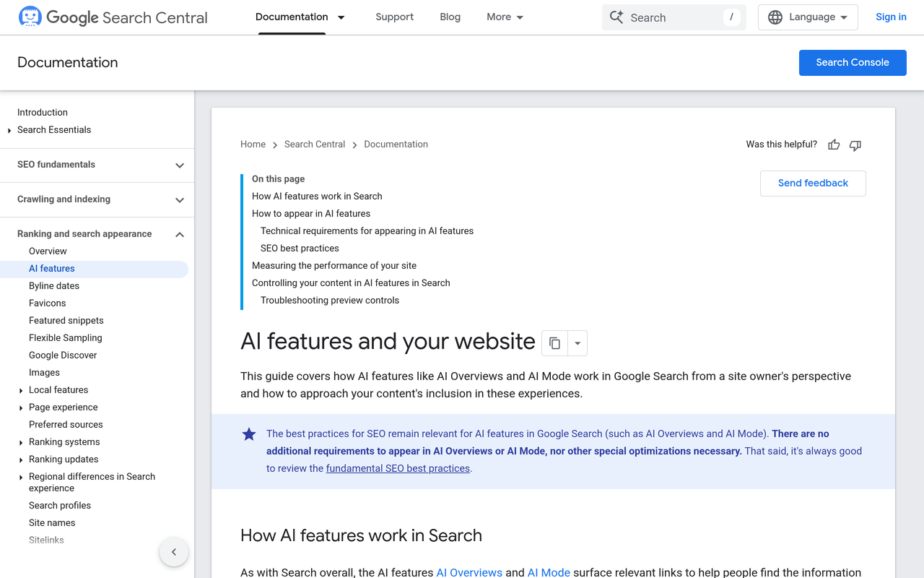Viewport: 924px width, 578px height.
Task: Click the Google Search Central logo
Action: [x=113, y=17]
